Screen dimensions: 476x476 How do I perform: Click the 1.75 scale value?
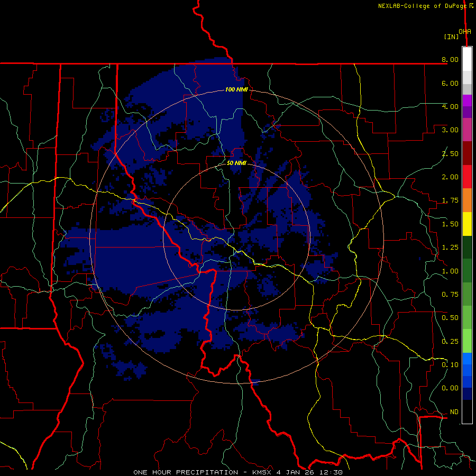pyautogui.click(x=450, y=200)
